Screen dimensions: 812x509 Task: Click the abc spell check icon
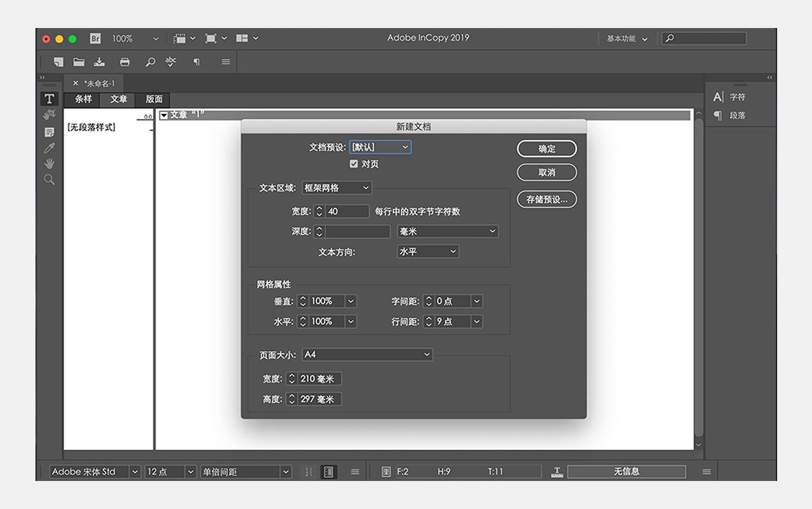click(x=170, y=62)
